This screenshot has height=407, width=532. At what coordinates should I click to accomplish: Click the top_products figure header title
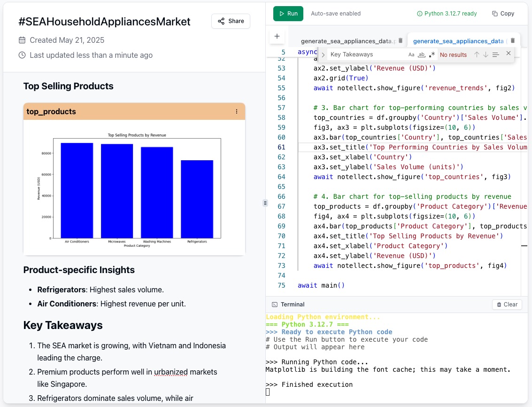point(51,111)
